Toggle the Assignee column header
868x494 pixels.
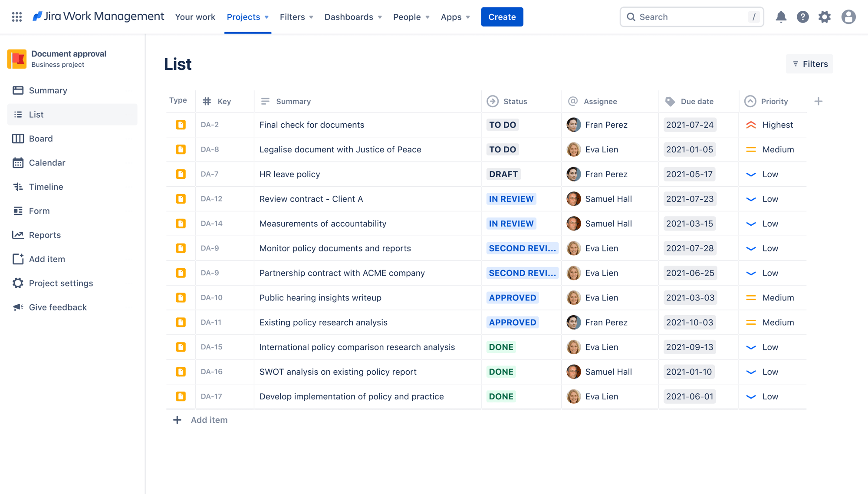click(x=600, y=100)
